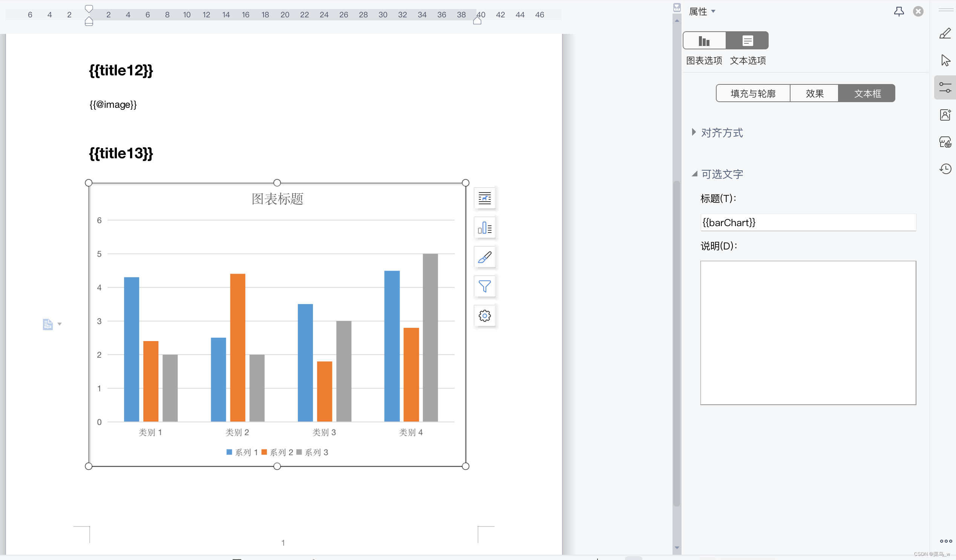Click the 系列 3 legend entry

point(312,452)
